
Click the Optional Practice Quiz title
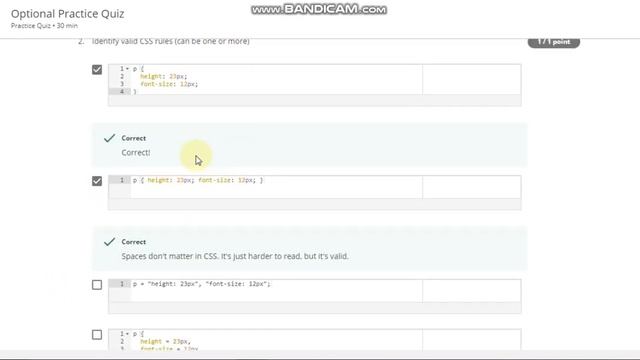click(x=67, y=13)
